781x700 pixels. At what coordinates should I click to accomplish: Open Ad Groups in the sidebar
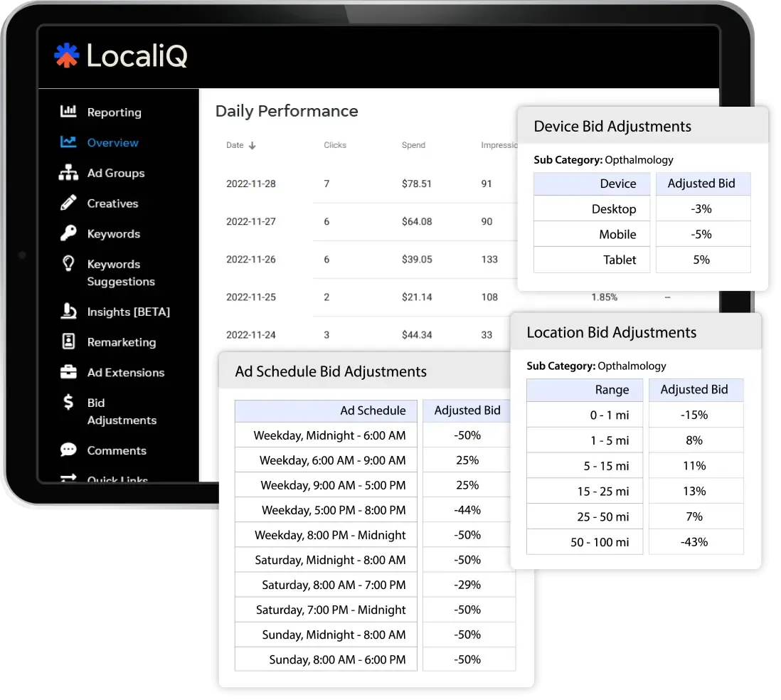point(116,173)
